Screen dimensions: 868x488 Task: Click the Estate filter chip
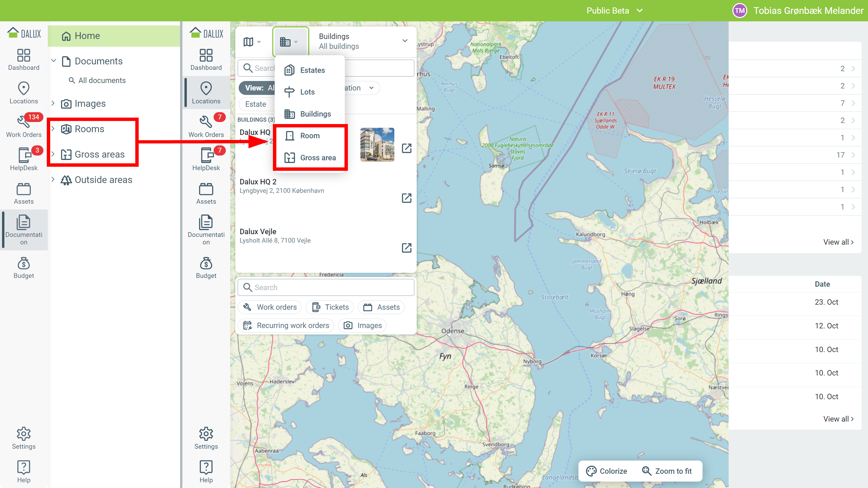pyautogui.click(x=256, y=104)
